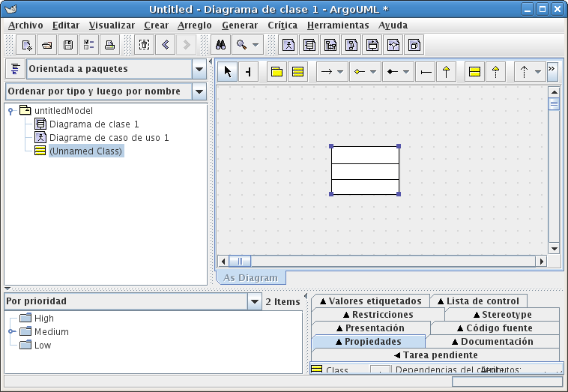Select 'Diagrama de clase 1' in tree
Screen dimensions: 568x392
[94, 124]
